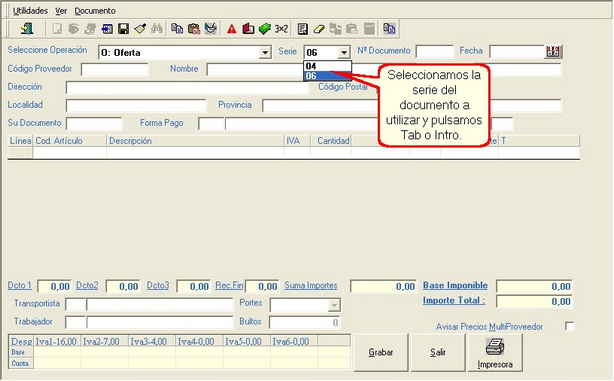Click the floppy disk save icon
This screenshot has height=381, width=614.
pyautogui.click(x=123, y=29)
